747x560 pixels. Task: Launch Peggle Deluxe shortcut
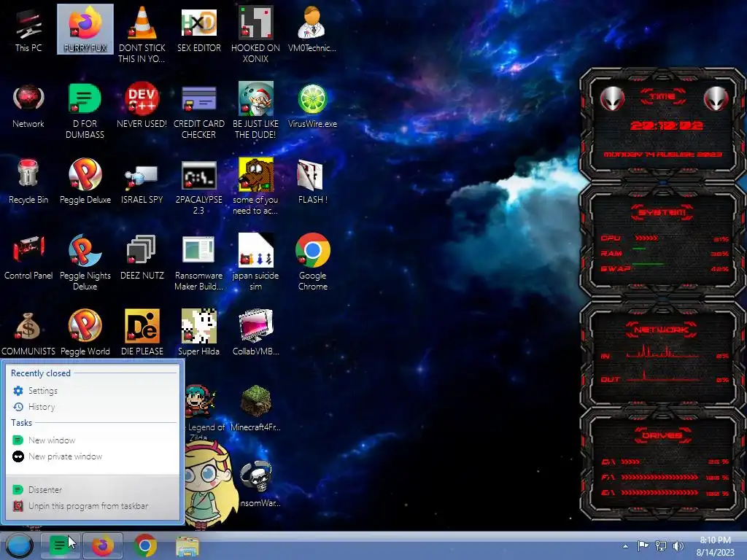[85, 182]
